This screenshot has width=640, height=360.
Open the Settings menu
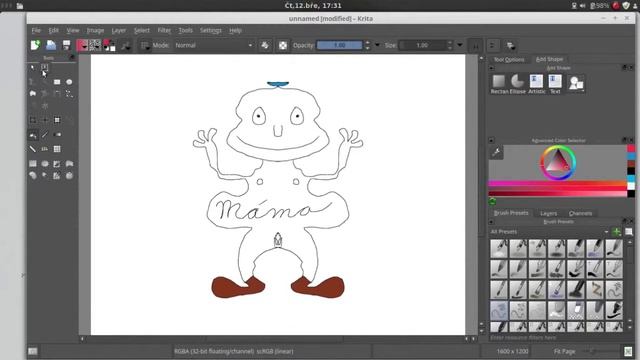211,30
